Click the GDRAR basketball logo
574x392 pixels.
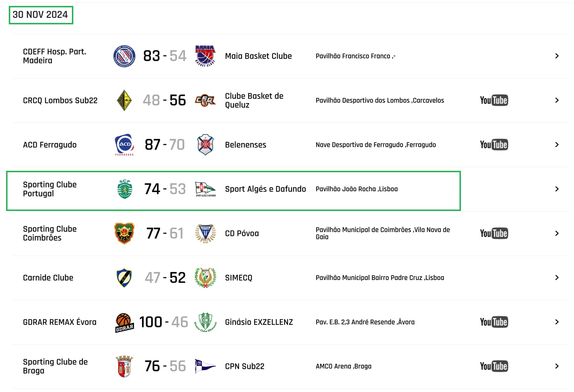click(x=124, y=322)
